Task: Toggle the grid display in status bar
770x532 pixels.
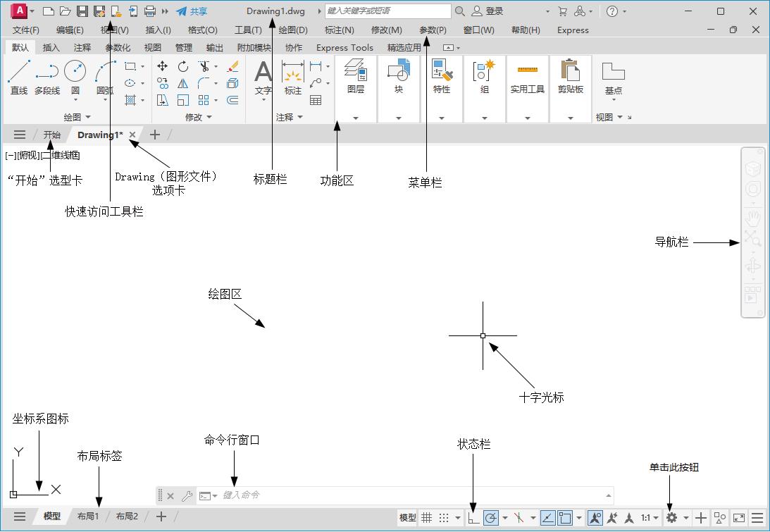Action: 427,518
